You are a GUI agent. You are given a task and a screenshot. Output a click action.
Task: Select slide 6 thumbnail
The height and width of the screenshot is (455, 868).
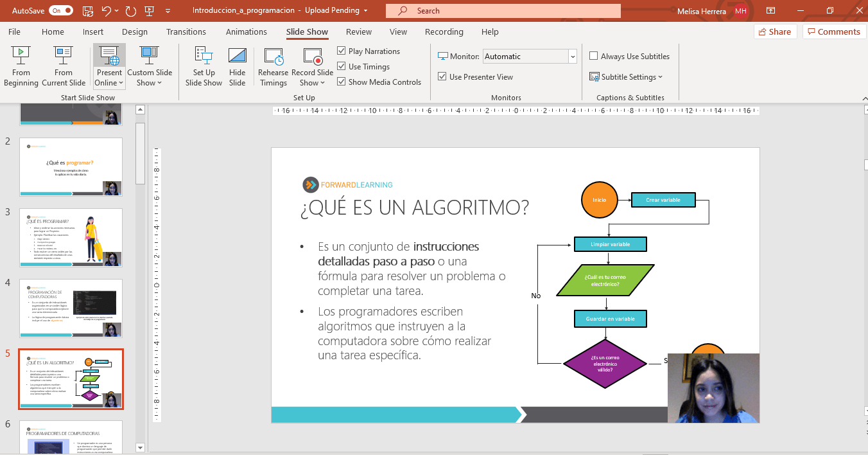click(x=71, y=437)
